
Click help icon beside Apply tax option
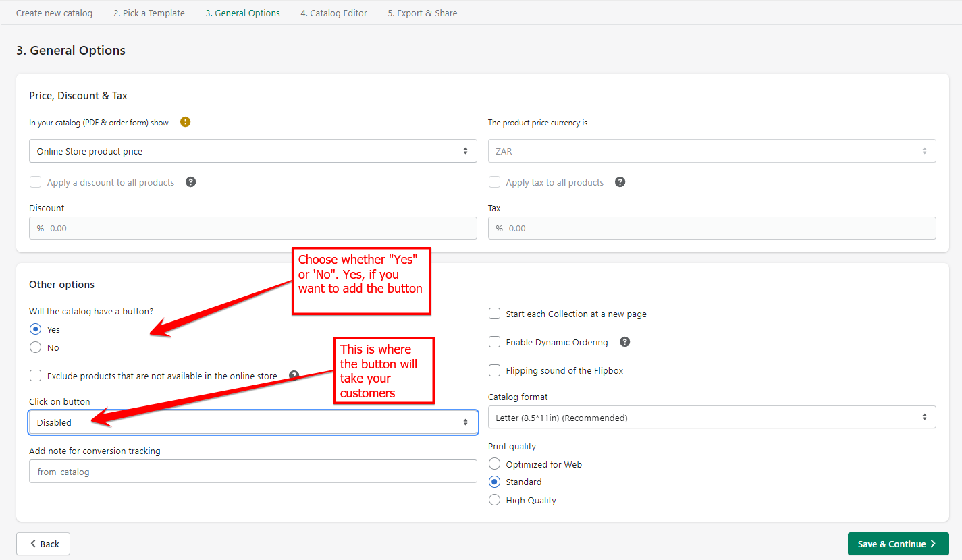coord(620,182)
